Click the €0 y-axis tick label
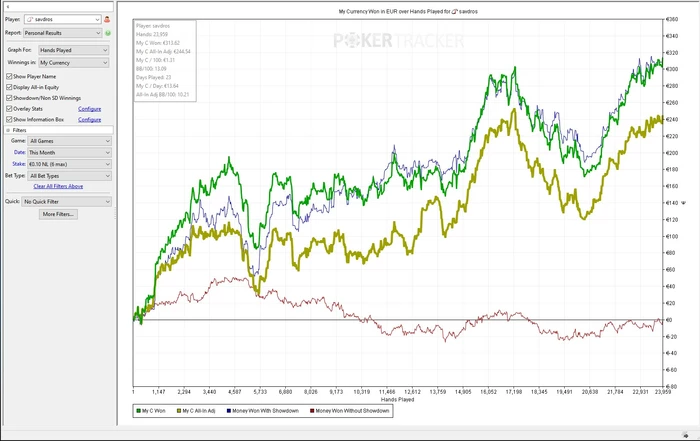 (x=669, y=320)
